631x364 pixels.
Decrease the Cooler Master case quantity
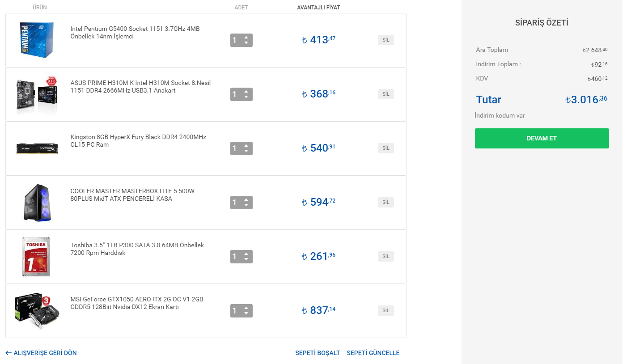246,205
